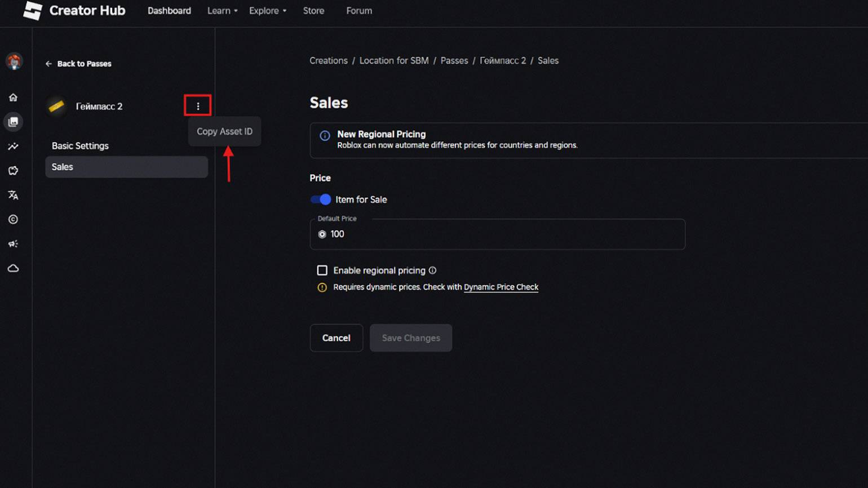Select Copy Asset ID menu entry

(224, 131)
